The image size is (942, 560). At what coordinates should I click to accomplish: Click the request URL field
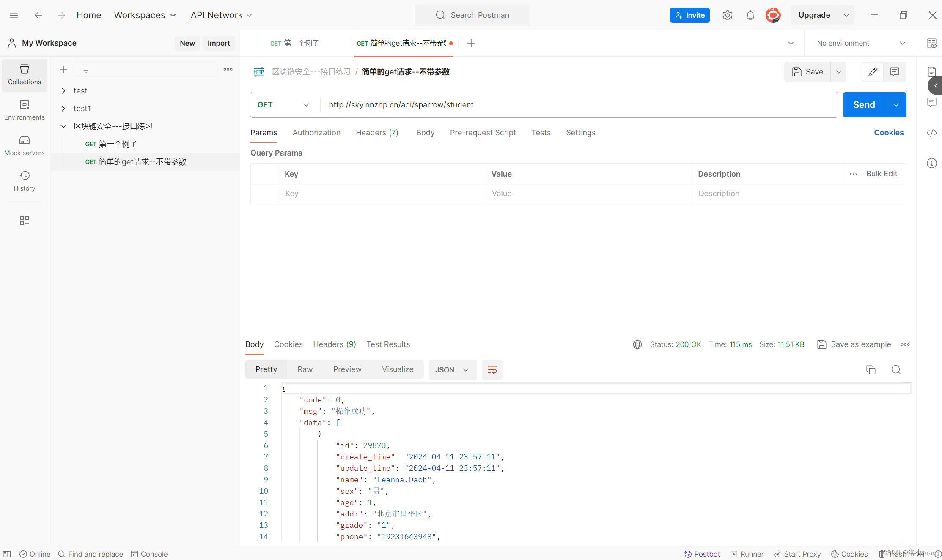(x=579, y=105)
